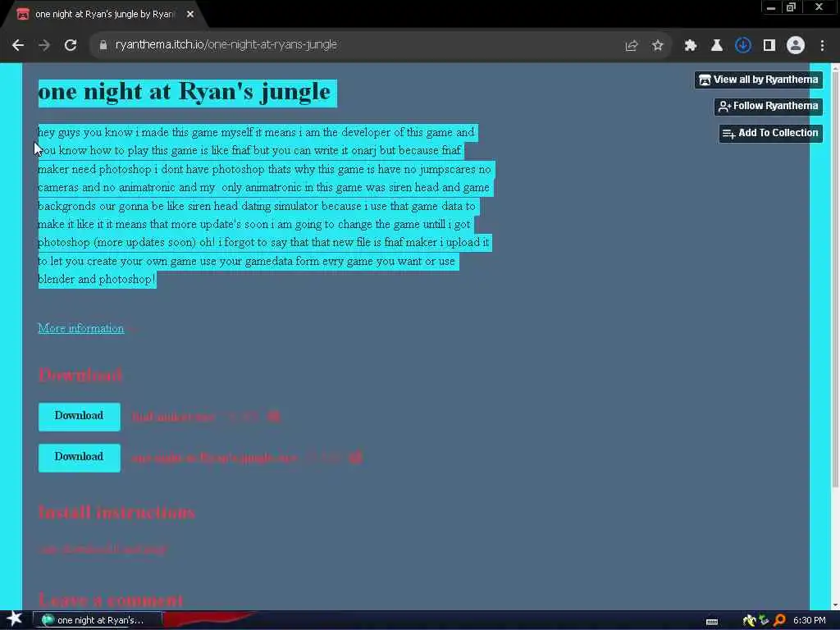The width and height of the screenshot is (840, 630).
Task: Click Add To Collection button
Action: [770, 133]
